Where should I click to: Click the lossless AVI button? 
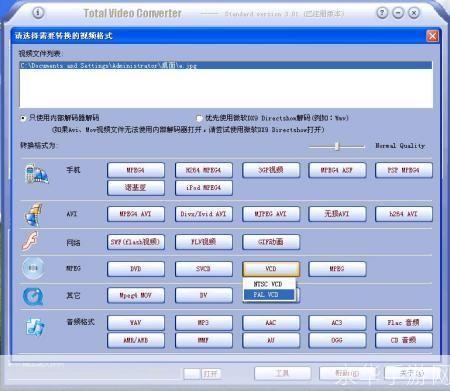[337, 214]
